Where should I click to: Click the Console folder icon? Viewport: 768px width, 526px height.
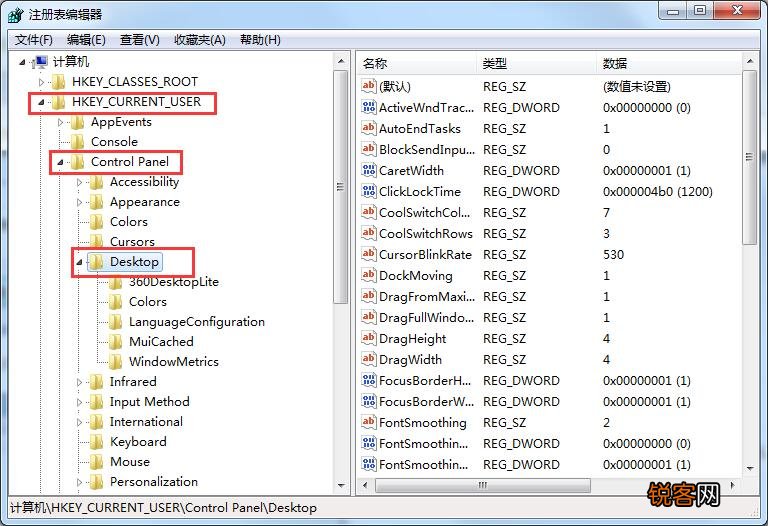coord(77,142)
